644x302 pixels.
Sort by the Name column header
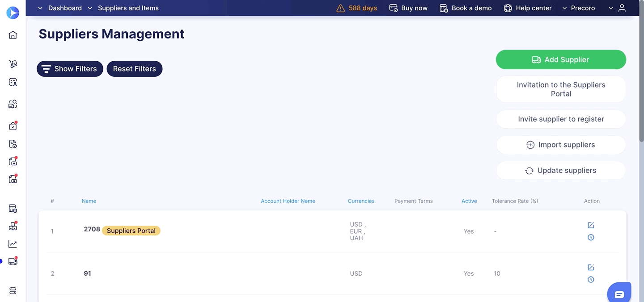tap(89, 201)
